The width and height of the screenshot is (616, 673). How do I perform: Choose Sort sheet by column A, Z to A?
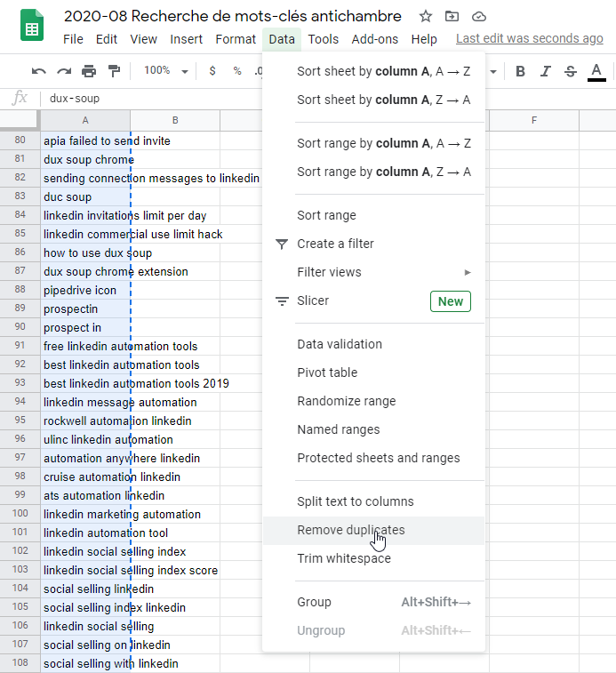[x=373, y=100]
